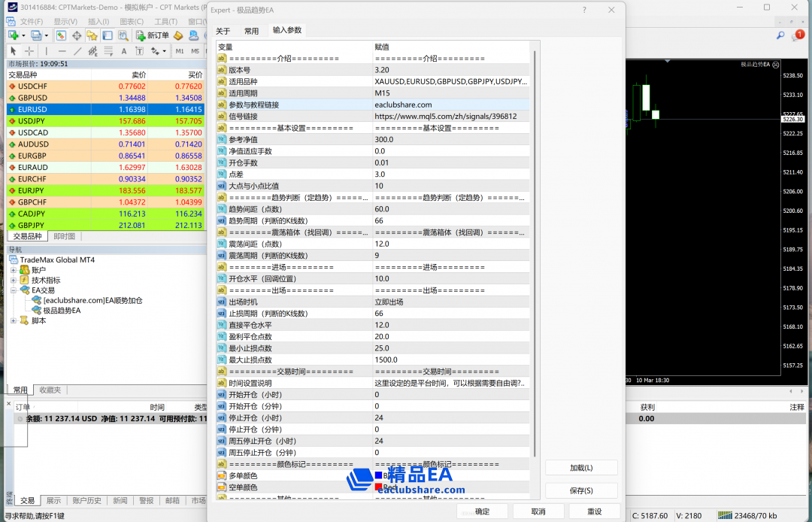Select 极品趋势EA in the Navigator tree

61,311
